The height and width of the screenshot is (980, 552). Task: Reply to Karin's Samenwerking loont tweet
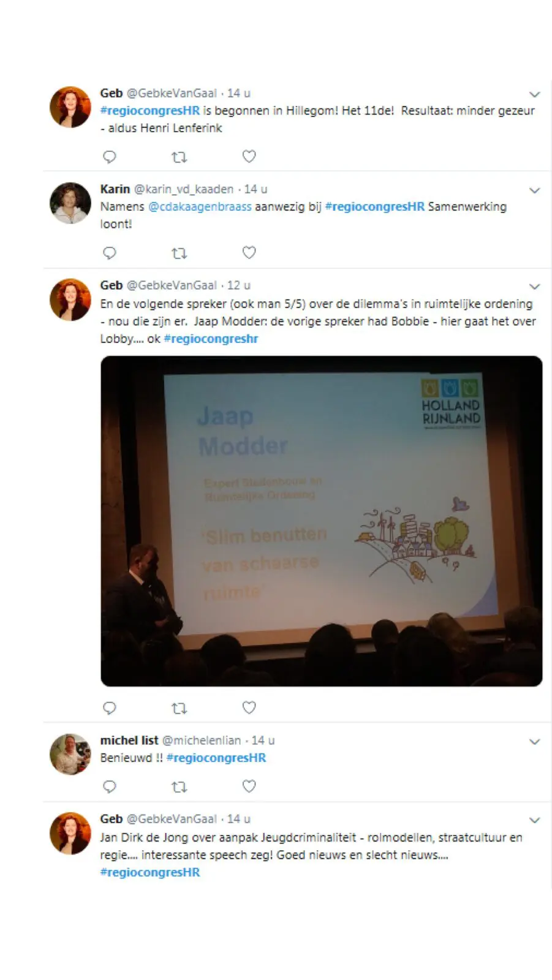click(x=110, y=253)
